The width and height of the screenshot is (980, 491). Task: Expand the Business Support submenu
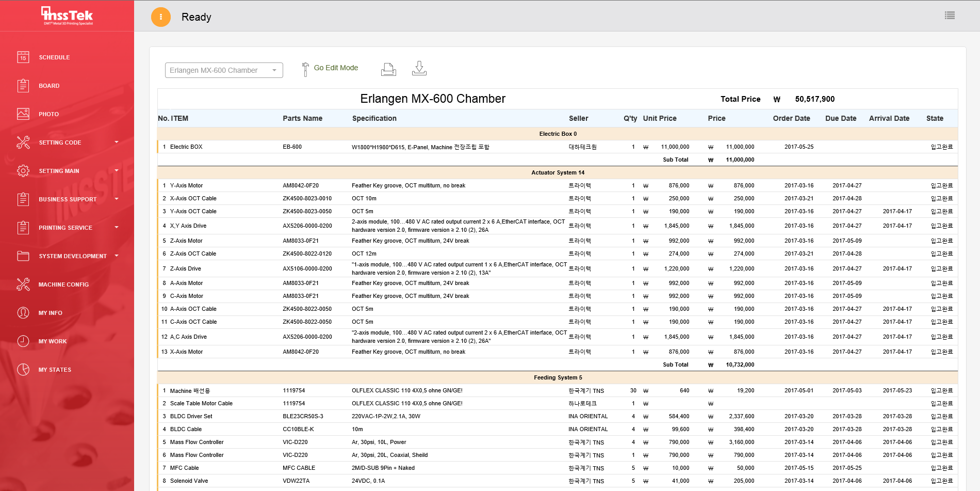pyautogui.click(x=117, y=199)
